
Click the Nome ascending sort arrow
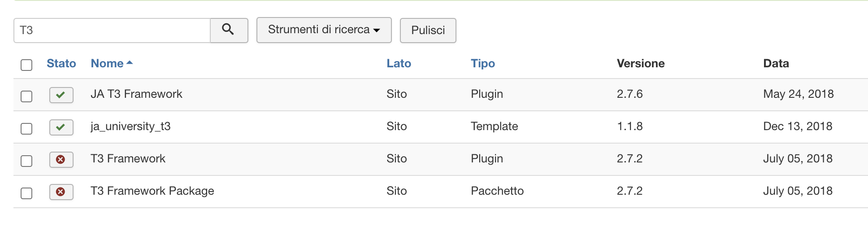pyautogui.click(x=130, y=63)
